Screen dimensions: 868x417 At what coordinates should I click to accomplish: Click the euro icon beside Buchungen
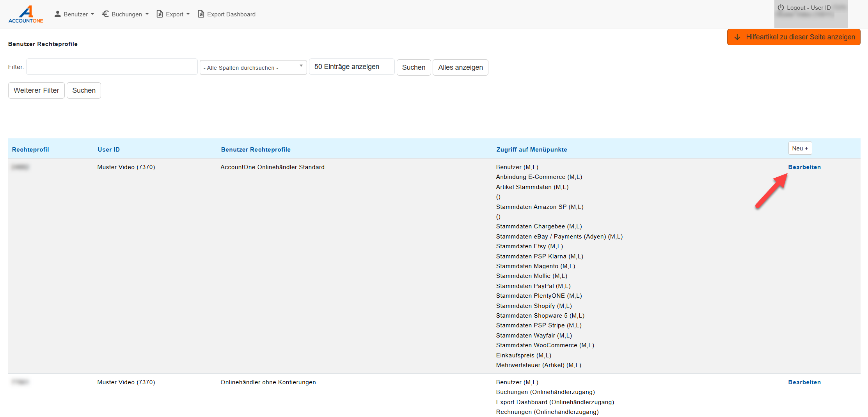(x=105, y=14)
